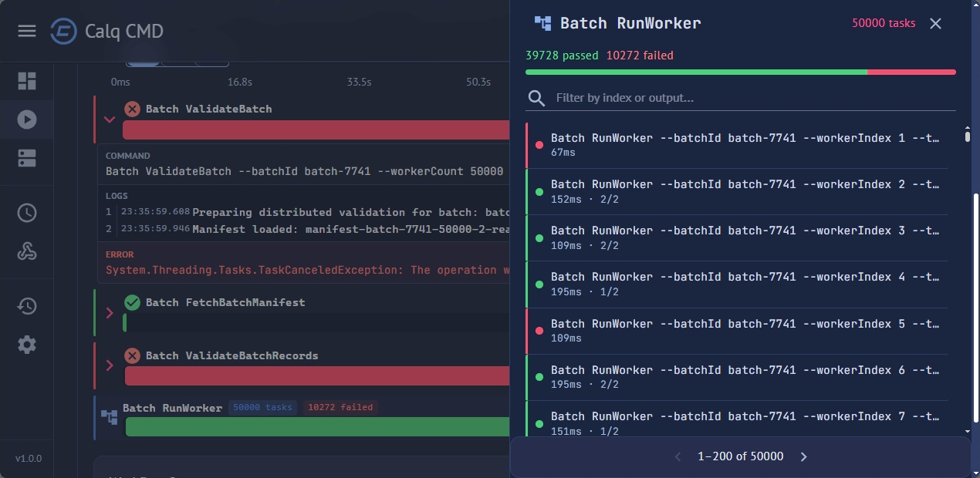Click log line 1 Preparing distributed validation

point(350,212)
